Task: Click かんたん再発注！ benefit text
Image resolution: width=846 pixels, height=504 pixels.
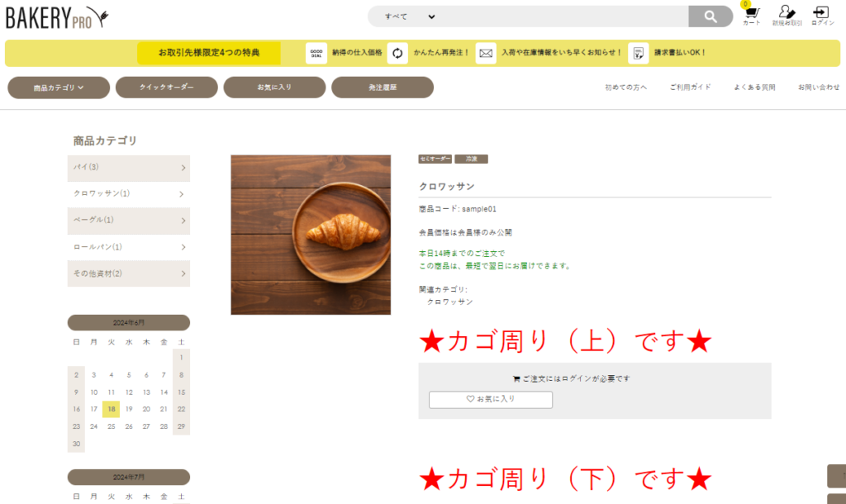Action: click(x=441, y=53)
